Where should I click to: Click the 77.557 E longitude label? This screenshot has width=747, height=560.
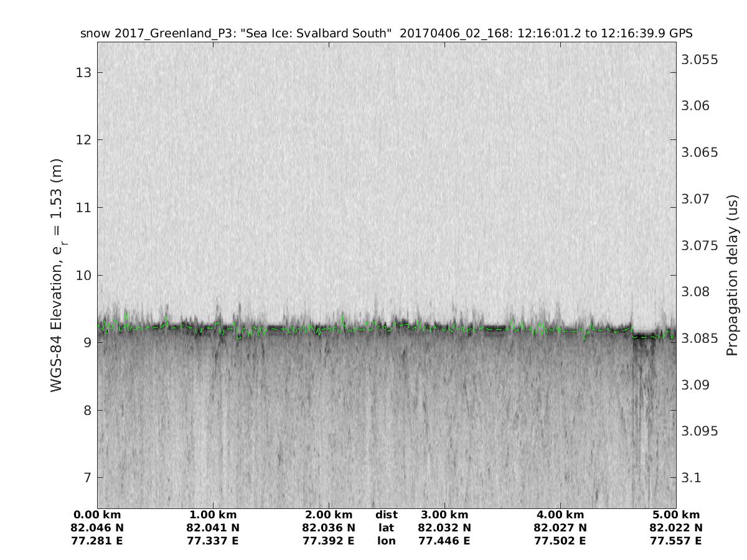point(676,541)
